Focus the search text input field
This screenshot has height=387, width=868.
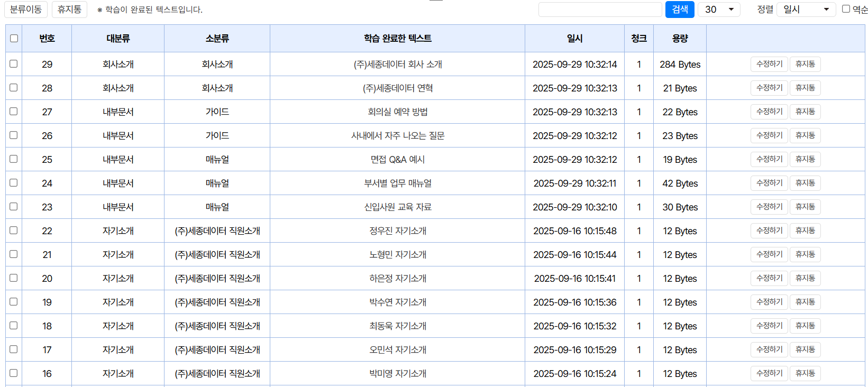[x=600, y=10]
